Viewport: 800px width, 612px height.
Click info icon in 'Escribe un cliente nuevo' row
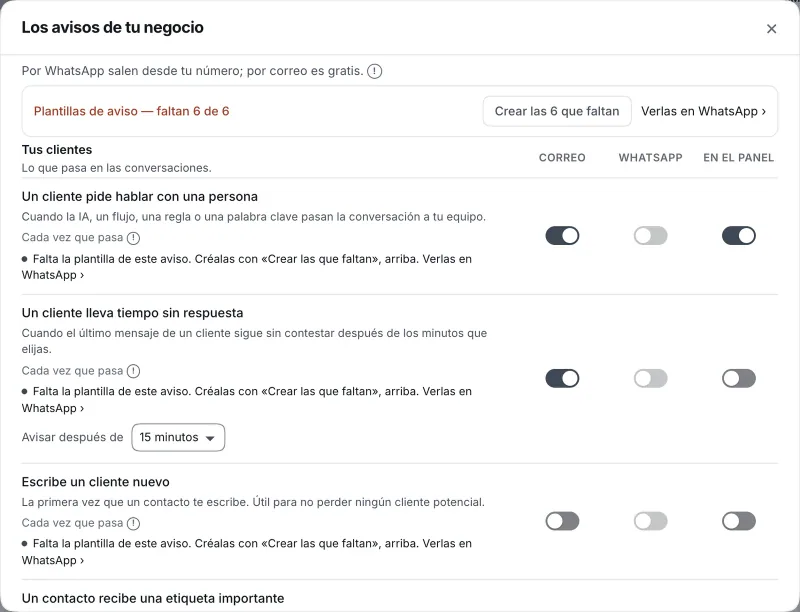click(133, 523)
